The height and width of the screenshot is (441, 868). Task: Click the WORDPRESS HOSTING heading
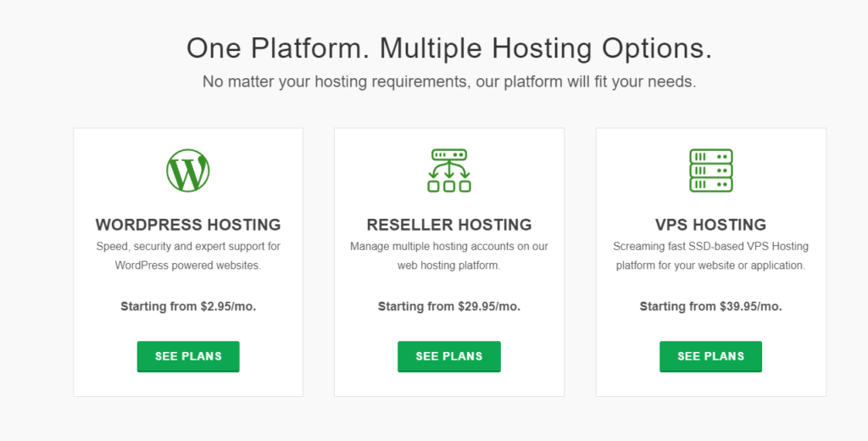[x=188, y=225]
